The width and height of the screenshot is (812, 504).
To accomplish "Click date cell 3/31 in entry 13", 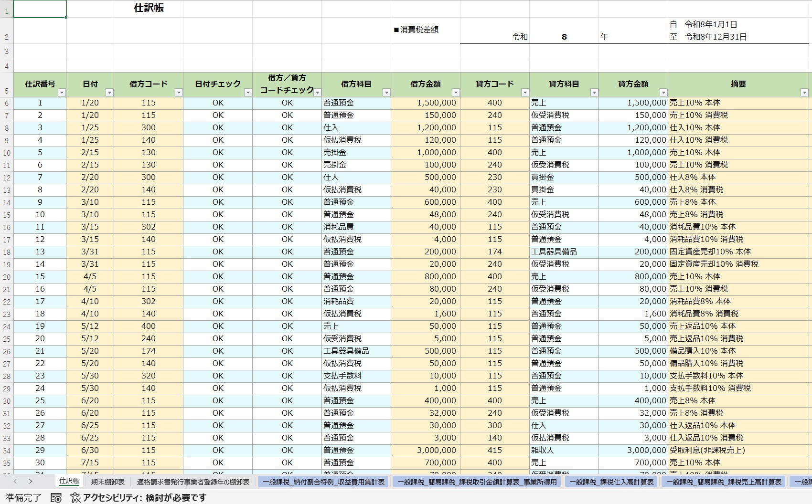I will point(90,252).
